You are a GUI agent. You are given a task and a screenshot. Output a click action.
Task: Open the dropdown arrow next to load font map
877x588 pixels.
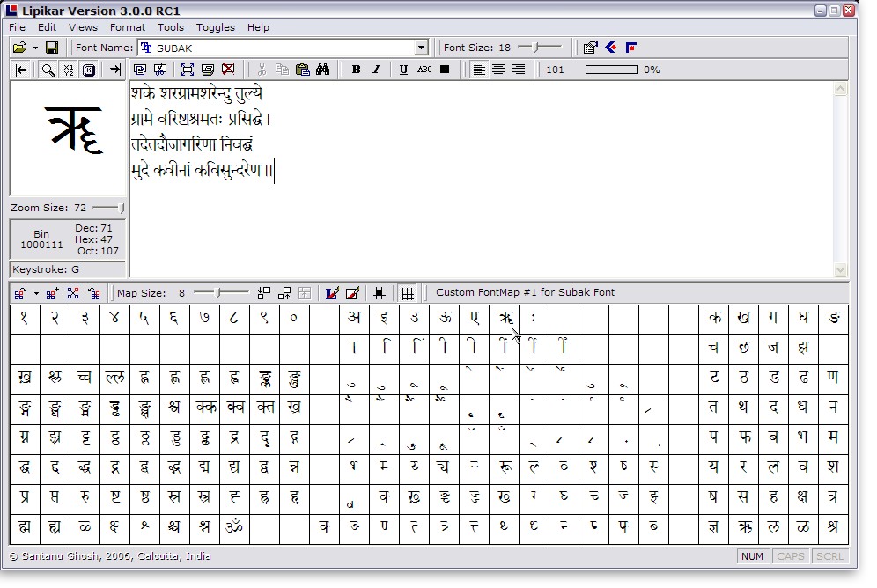[36, 293]
